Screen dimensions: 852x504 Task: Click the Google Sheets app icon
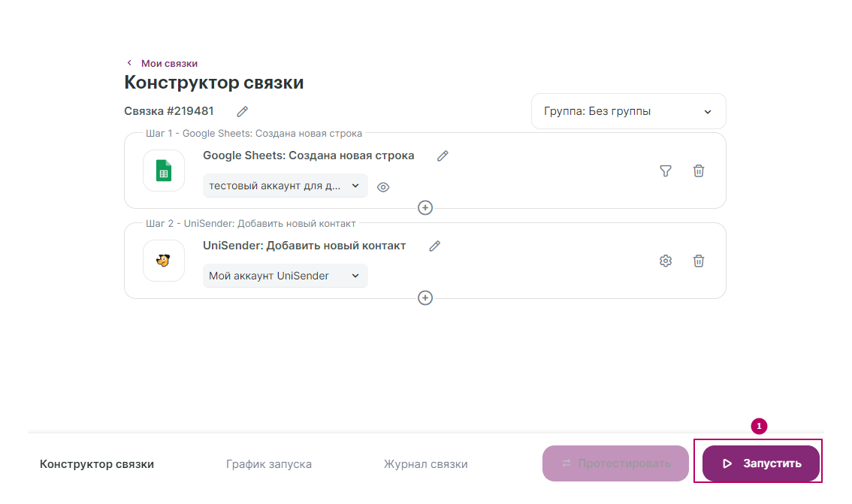[164, 171]
